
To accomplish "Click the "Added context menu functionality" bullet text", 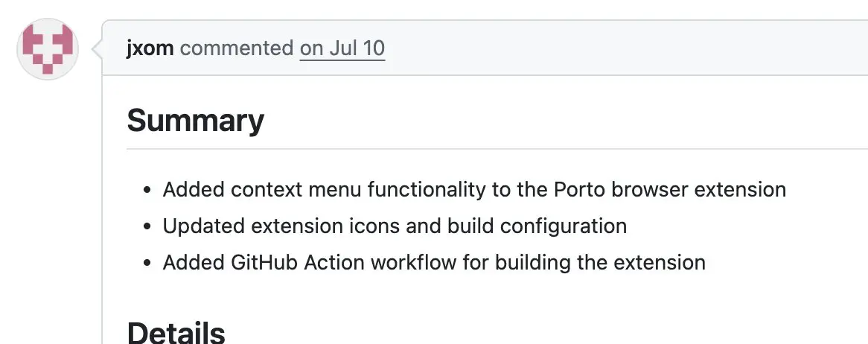I will pos(474,190).
